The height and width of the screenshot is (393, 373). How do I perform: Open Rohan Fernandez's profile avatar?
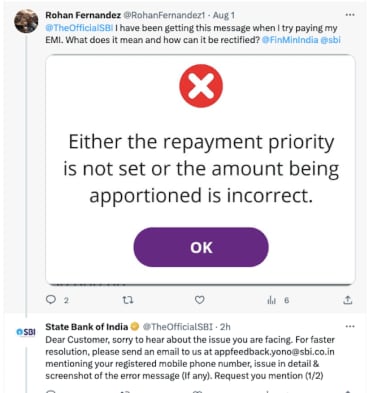pyautogui.click(x=26, y=21)
